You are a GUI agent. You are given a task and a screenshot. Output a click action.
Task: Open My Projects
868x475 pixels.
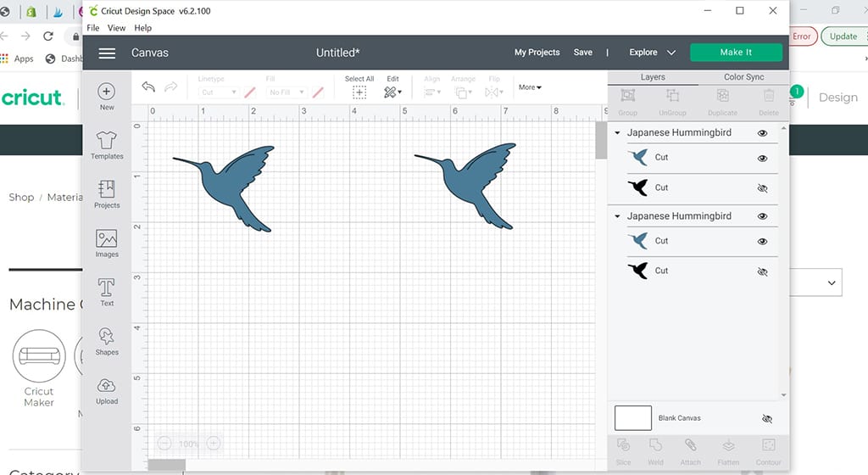537,53
